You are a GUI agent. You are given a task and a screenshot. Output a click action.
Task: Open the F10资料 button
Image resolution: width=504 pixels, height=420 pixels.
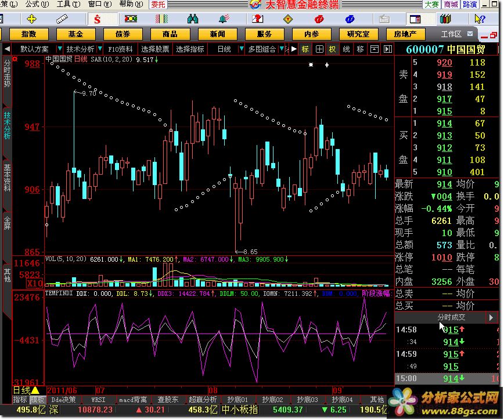click(120, 49)
